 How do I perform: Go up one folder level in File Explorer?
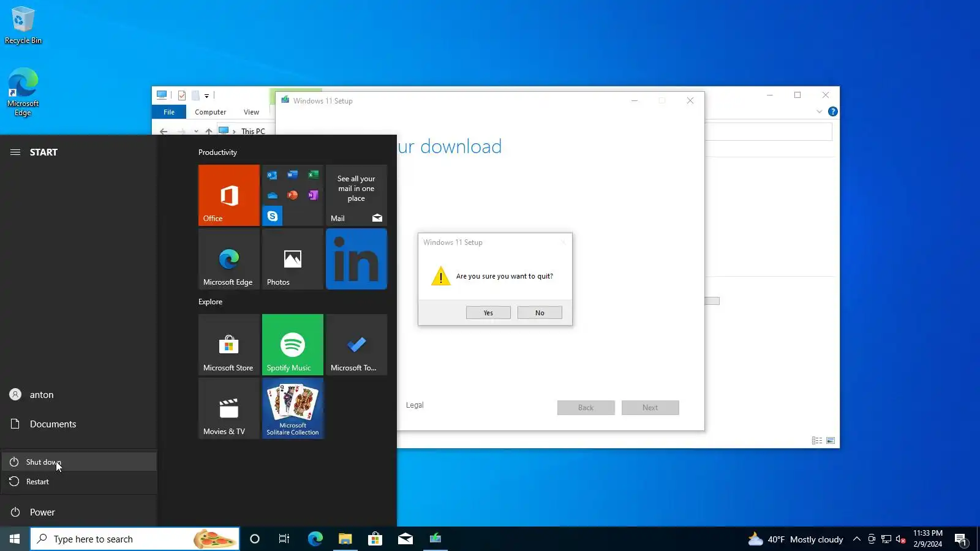(x=209, y=132)
